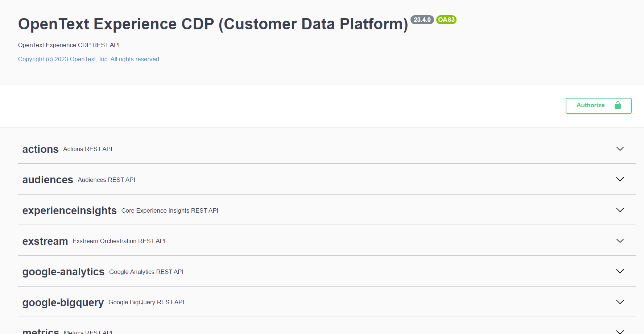The height and width of the screenshot is (334, 644).
Task: Click the green lock icon in Authorize
Action: pos(618,105)
